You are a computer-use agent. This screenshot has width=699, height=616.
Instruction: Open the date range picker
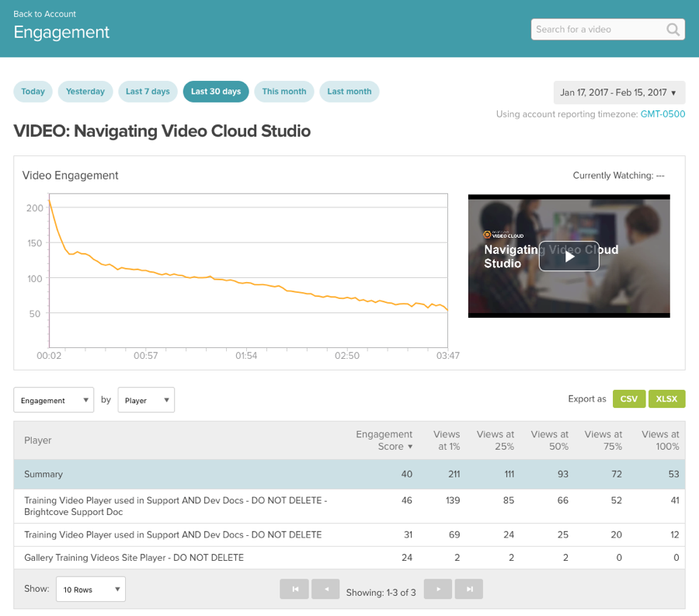click(619, 92)
